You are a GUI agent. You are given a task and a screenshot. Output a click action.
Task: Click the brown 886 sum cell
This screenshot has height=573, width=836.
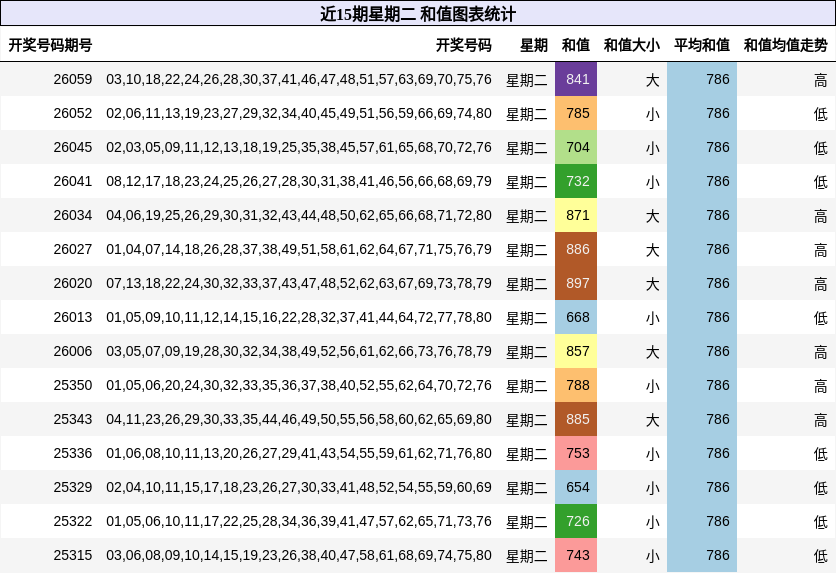point(576,249)
